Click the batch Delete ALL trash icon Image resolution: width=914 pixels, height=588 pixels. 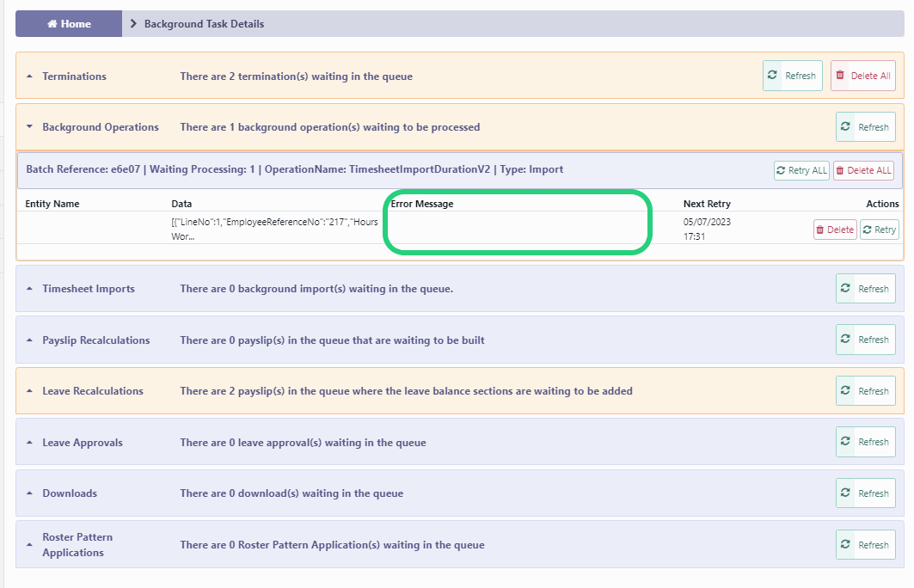click(x=840, y=170)
